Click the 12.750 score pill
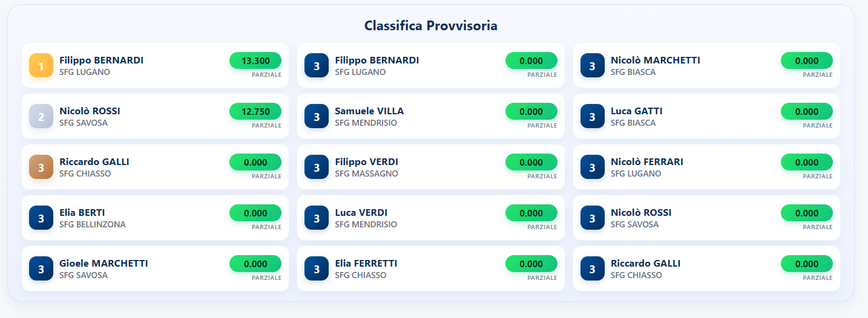The height and width of the screenshot is (318, 868). [x=255, y=111]
